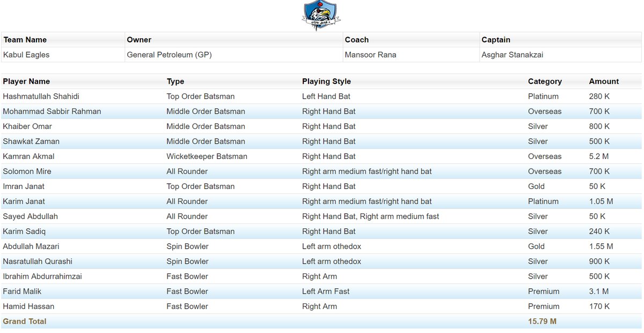Click the Captain header cell

[495, 40]
